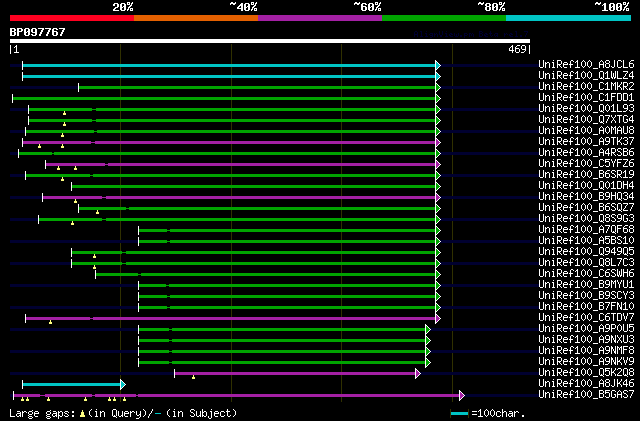Click the purple Q5K2Q8 alignment bar
This screenshot has width=640, height=421.
(295, 373)
